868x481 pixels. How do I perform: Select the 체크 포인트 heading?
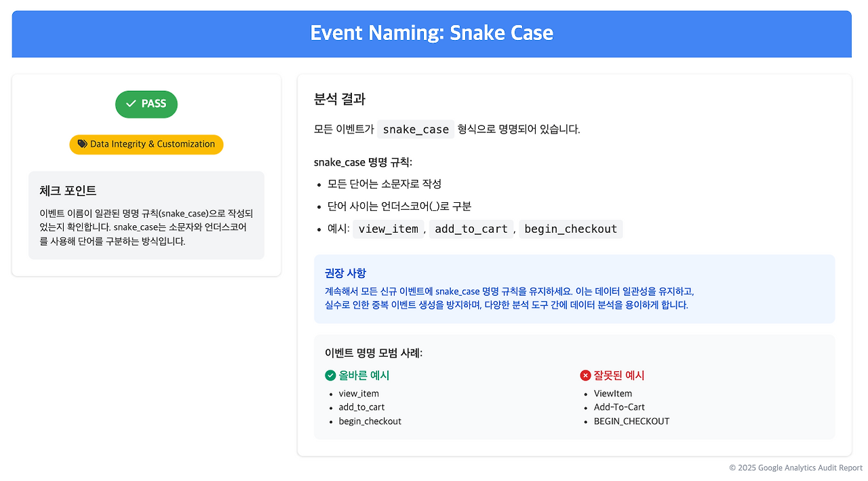68,191
